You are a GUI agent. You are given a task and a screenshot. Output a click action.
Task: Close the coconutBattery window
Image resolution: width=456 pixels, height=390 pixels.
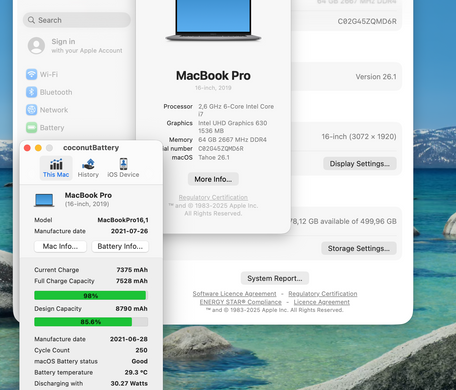pyautogui.click(x=27, y=148)
